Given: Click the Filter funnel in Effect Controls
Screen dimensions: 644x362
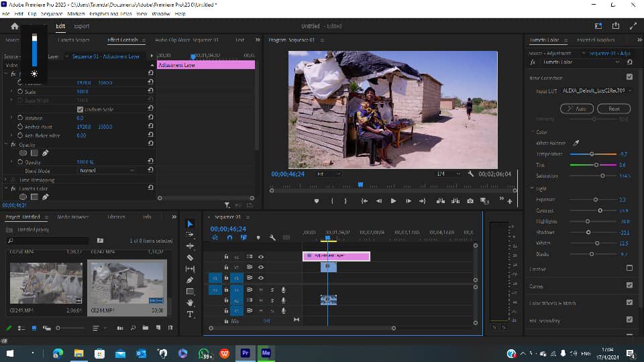Looking at the screenshot, I should tap(227, 205).
